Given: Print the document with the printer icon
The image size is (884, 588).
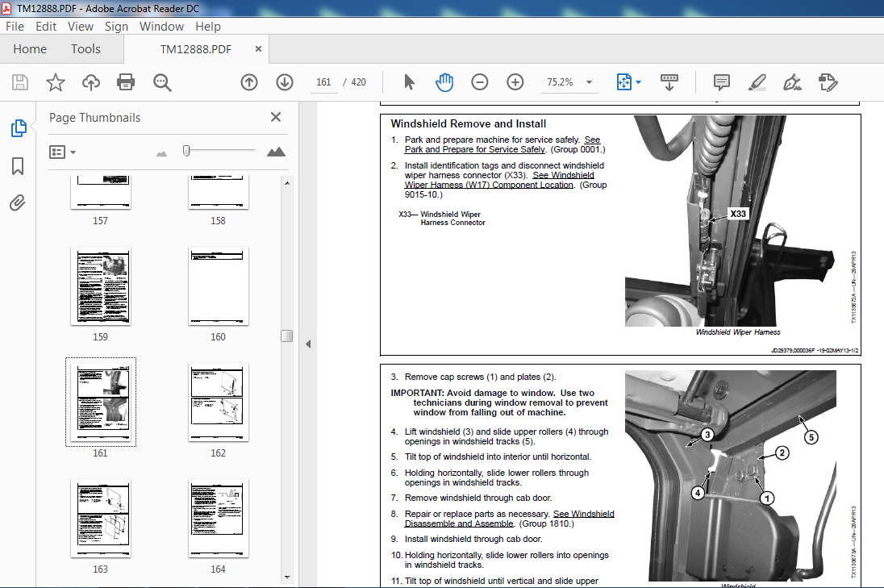Looking at the screenshot, I should pyautogui.click(x=126, y=82).
